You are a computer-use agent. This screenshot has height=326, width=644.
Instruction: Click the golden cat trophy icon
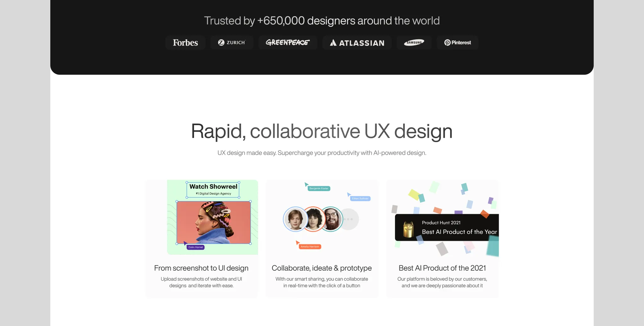408,229
